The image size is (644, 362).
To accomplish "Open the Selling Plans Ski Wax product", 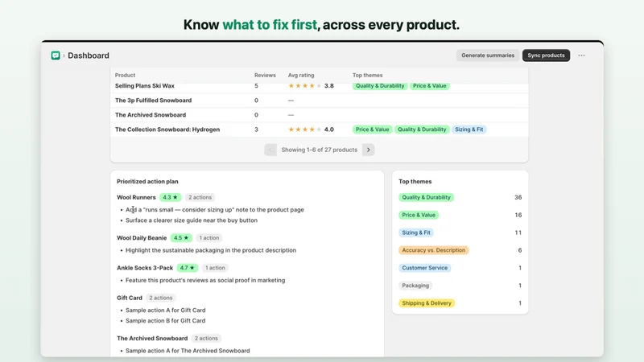I will click(x=145, y=86).
